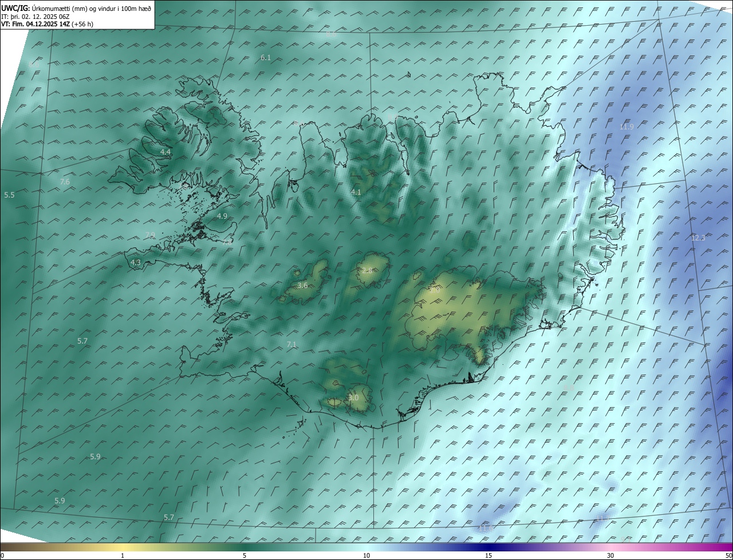
Task: Pick the pink colour above the 30 tick
Action: [610, 547]
